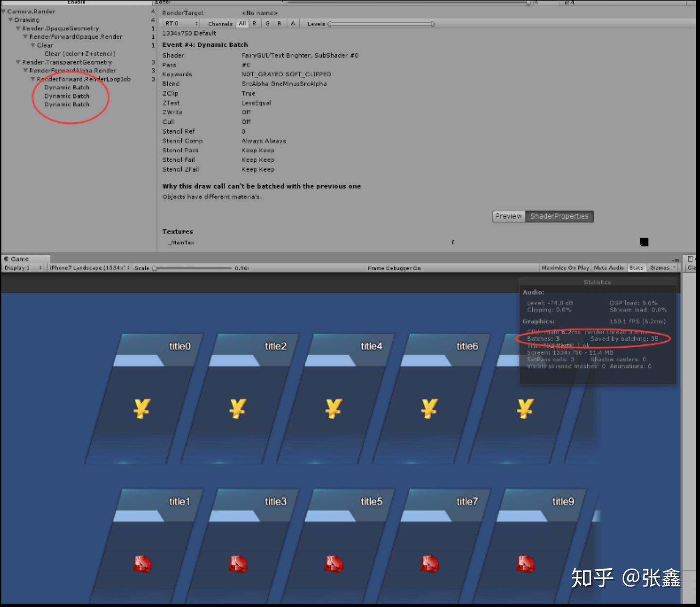Click the title9 card label
The height and width of the screenshot is (607, 700).
coord(563,502)
